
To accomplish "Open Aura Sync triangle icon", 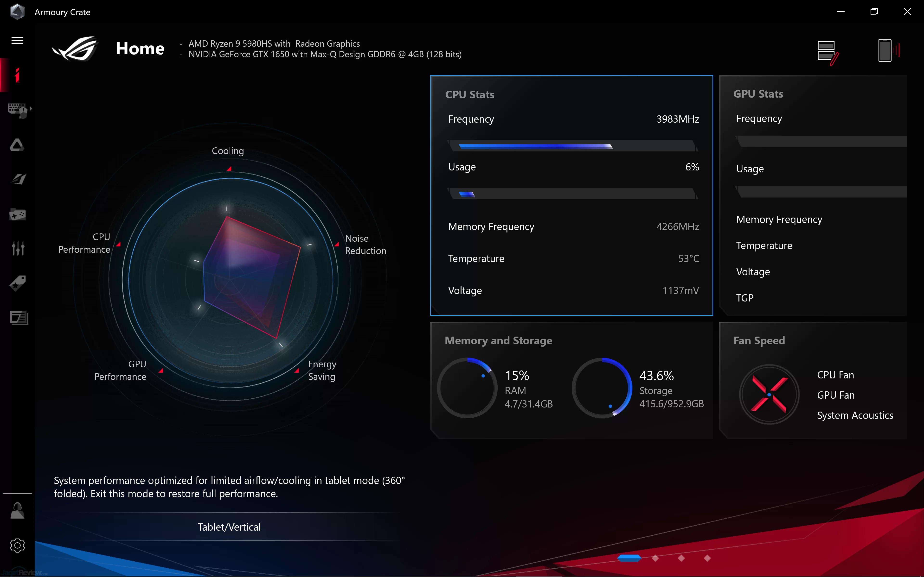I will point(17,145).
